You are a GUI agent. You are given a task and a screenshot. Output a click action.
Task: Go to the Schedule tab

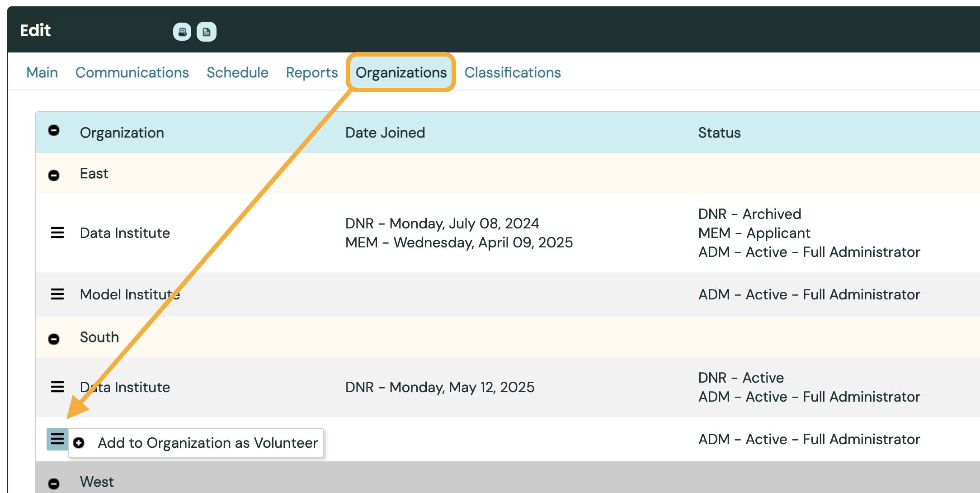point(237,72)
